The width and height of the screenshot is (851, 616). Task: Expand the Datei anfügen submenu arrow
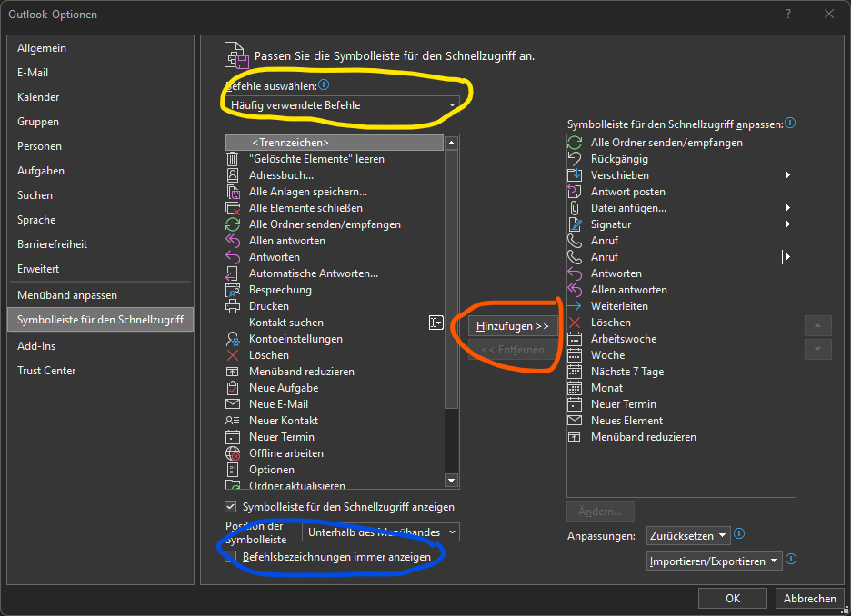(787, 208)
